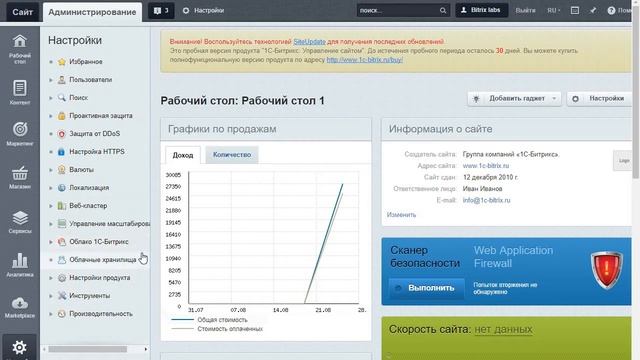640x360 pixels.
Task: Click the Инструменты tools icon
Action: click(x=62, y=296)
